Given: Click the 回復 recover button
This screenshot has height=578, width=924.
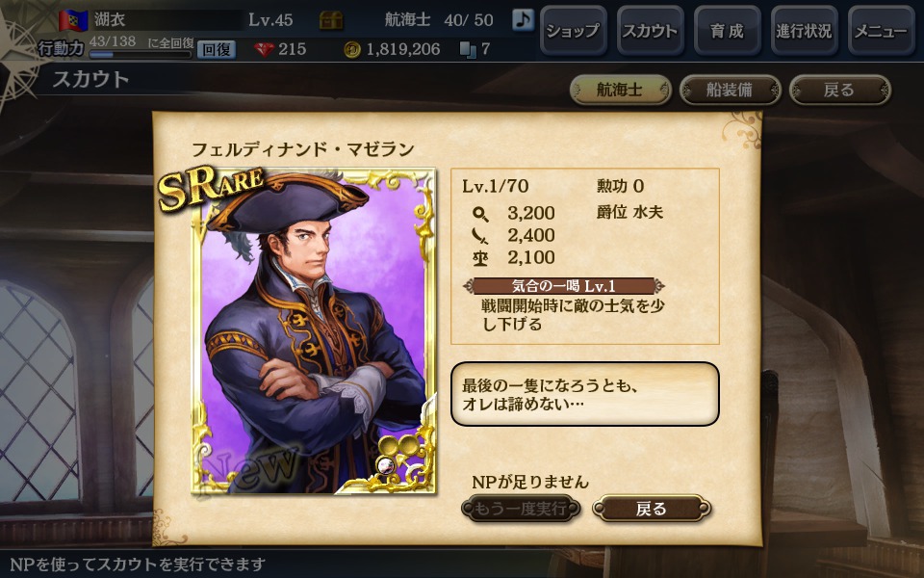Looking at the screenshot, I should (217, 50).
